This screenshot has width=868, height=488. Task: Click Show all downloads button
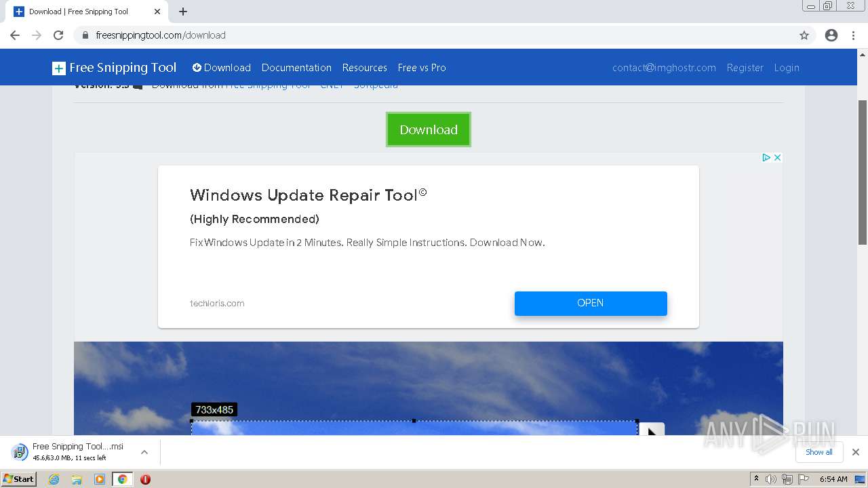(x=819, y=452)
